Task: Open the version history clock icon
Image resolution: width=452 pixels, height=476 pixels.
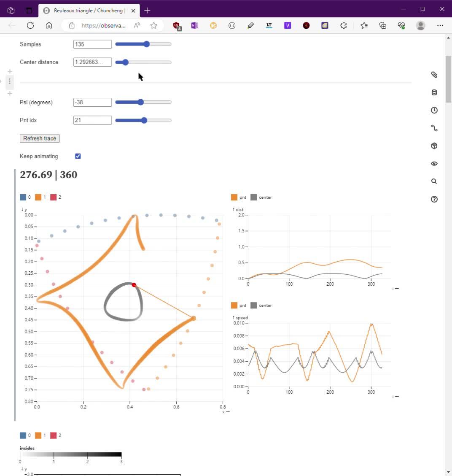Action: click(x=434, y=110)
